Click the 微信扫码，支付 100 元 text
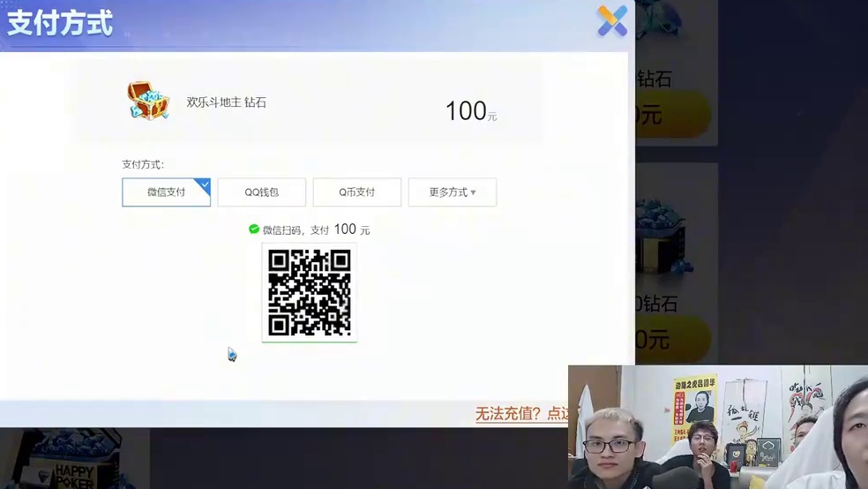Image resolution: width=868 pixels, height=489 pixels. pyautogui.click(x=316, y=229)
